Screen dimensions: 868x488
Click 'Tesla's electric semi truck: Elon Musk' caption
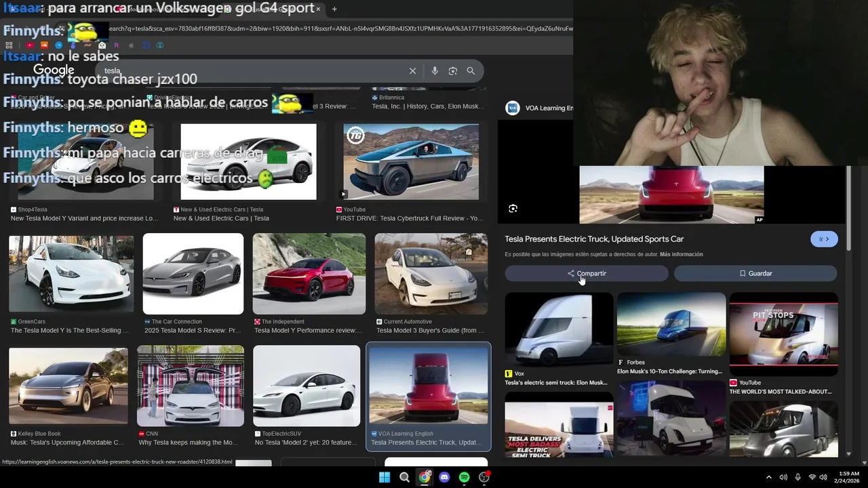556,383
